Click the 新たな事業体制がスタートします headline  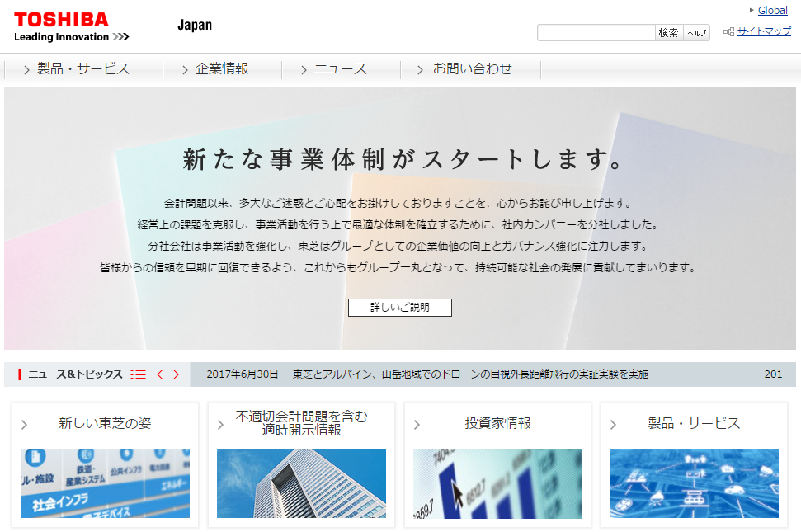(403, 160)
